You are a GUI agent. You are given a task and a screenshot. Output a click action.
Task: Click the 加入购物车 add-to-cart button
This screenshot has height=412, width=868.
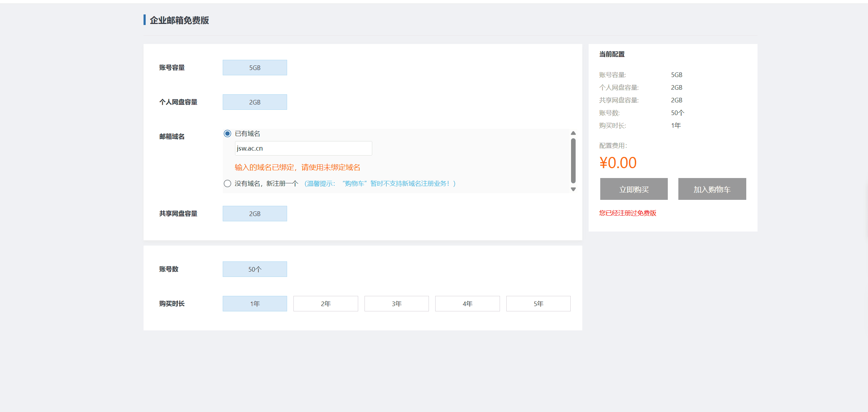coord(712,189)
